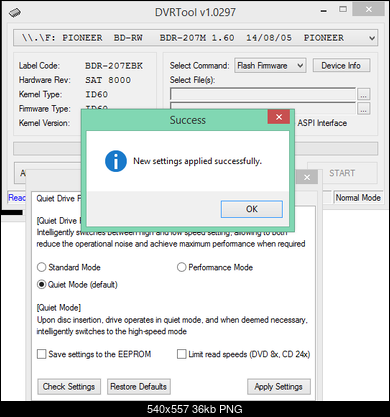
Task: Click Apply Settings button
Action: pos(279,387)
